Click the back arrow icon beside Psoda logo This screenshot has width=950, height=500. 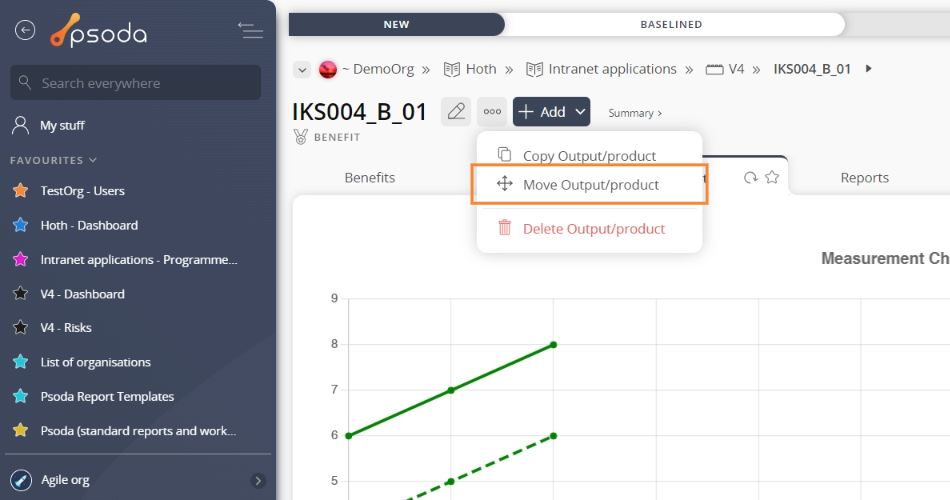(25, 31)
